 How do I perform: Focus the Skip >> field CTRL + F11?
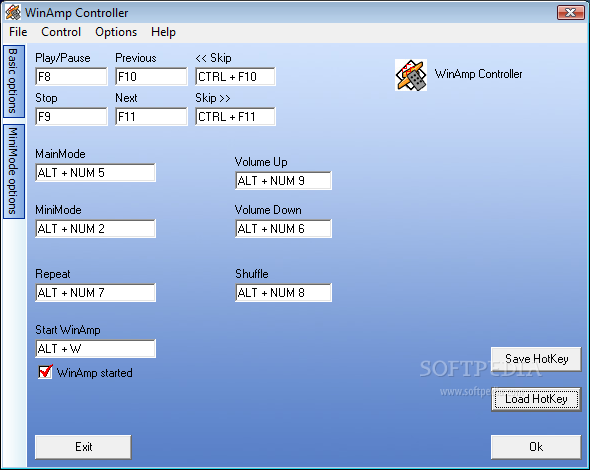point(235,117)
